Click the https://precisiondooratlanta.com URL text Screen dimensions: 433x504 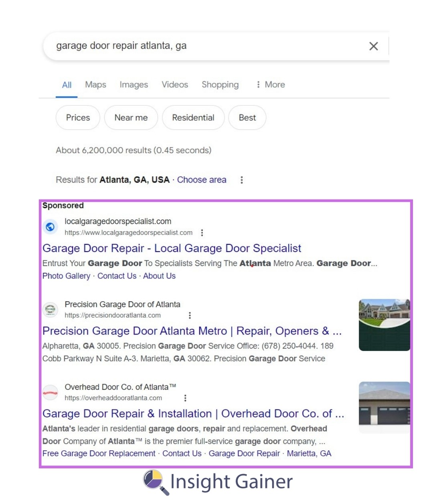[113, 316]
